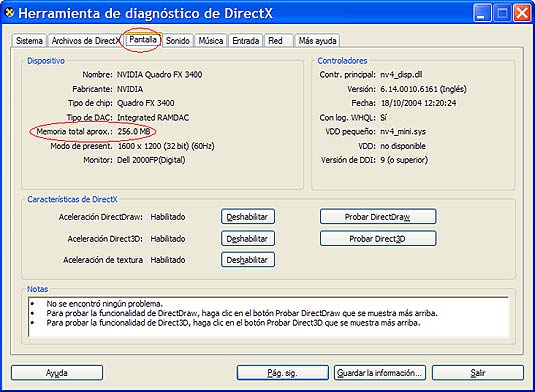The image size is (535, 392).
Task: Click the Herramienta de diagnóstico de DirectX title
Action: click(146, 13)
